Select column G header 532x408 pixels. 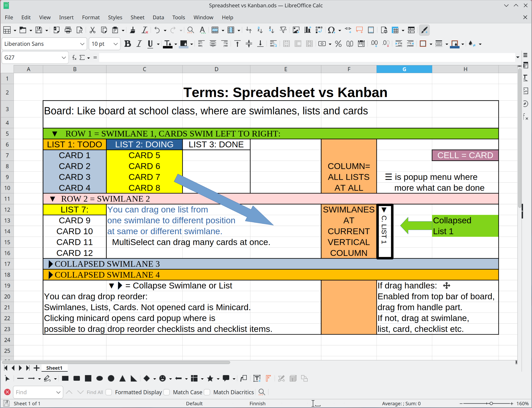(404, 69)
